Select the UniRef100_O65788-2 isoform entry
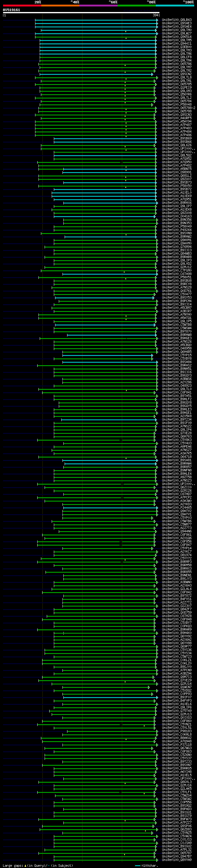Image resolution: width=197 pixels, height=868 pixels. click(179, 108)
